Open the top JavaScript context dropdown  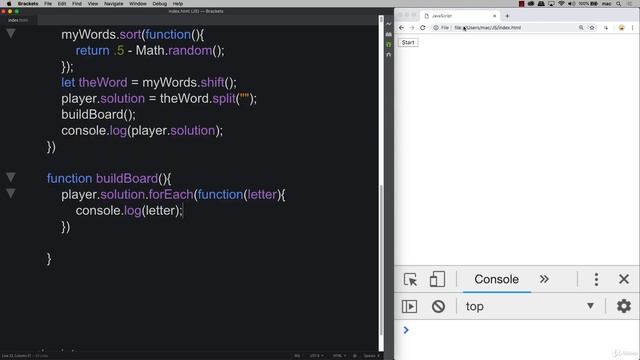pos(530,306)
